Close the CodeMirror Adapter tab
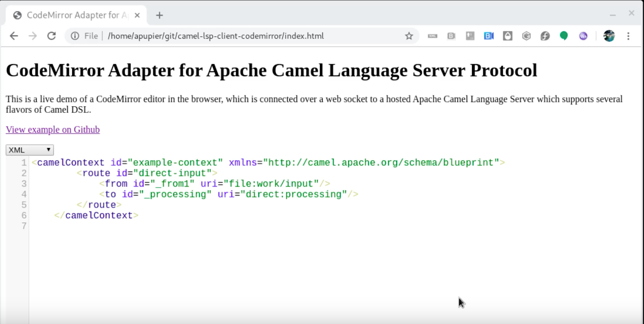The image size is (644, 324). pyautogui.click(x=137, y=15)
